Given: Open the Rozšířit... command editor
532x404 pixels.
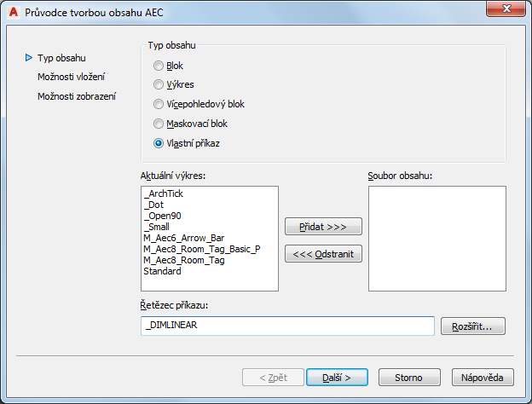Looking at the screenshot, I should pos(473,326).
